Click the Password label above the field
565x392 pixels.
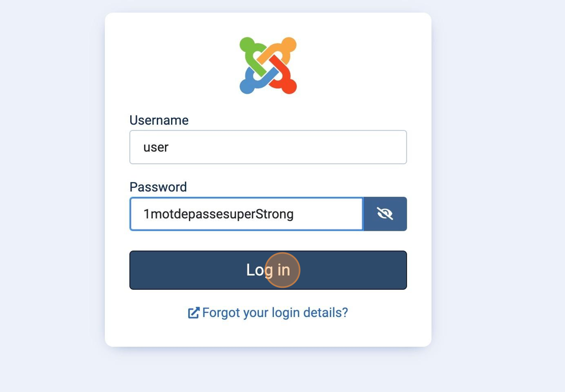pyautogui.click(x=158, y=186)
